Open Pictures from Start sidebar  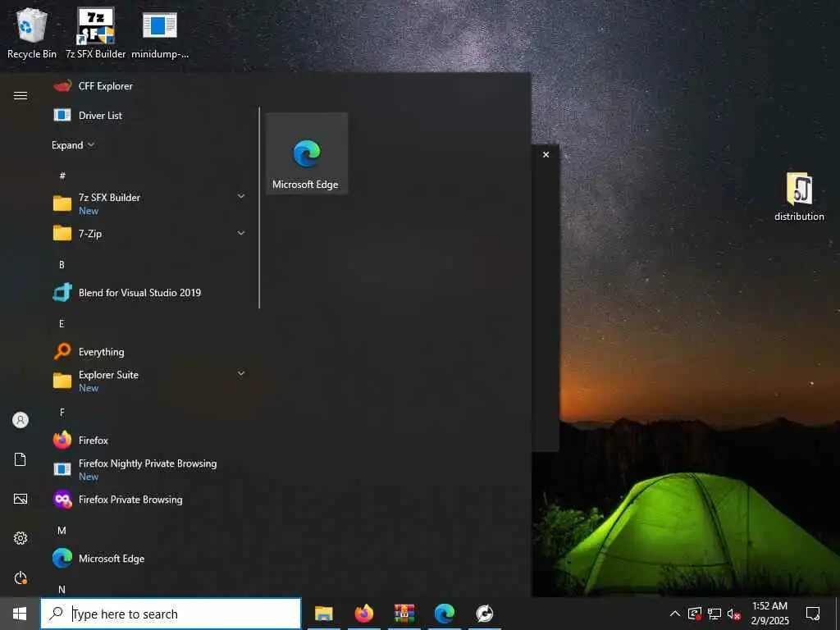point(21,500)
